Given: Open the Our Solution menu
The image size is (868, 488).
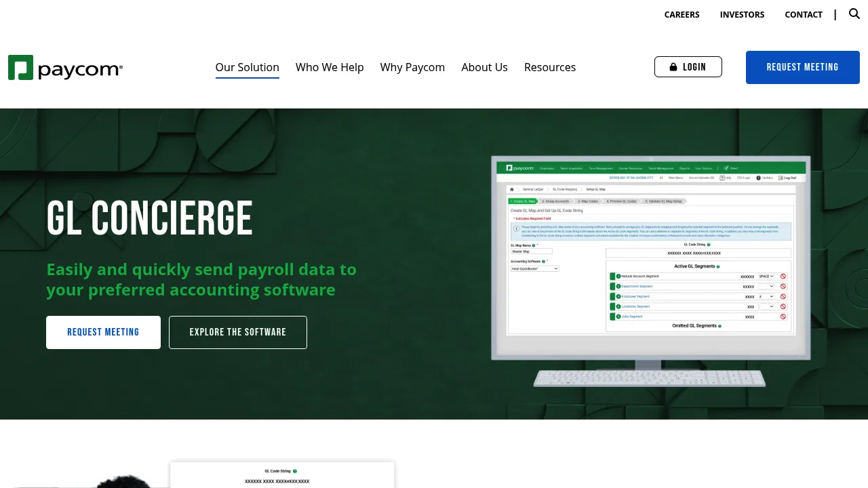Looking at the screenshot, I should (x=248, y=67).
